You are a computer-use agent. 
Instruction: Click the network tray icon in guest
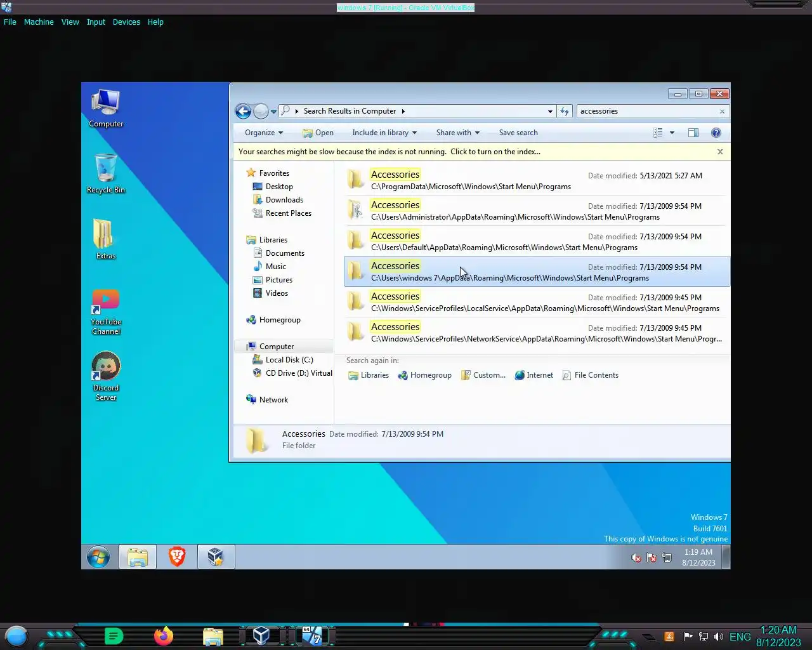pyautogui.click(x=667, y=558)
